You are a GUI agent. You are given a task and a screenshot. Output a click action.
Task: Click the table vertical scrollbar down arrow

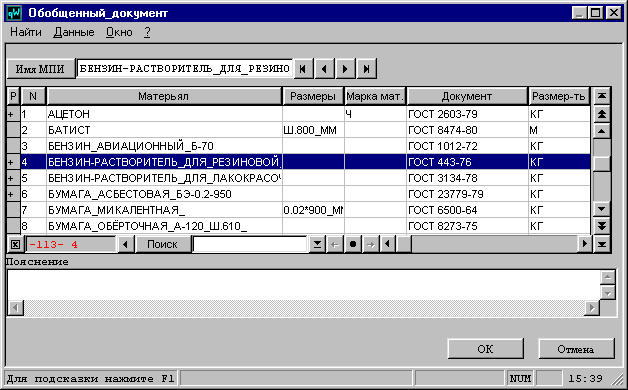coord(602,209)
